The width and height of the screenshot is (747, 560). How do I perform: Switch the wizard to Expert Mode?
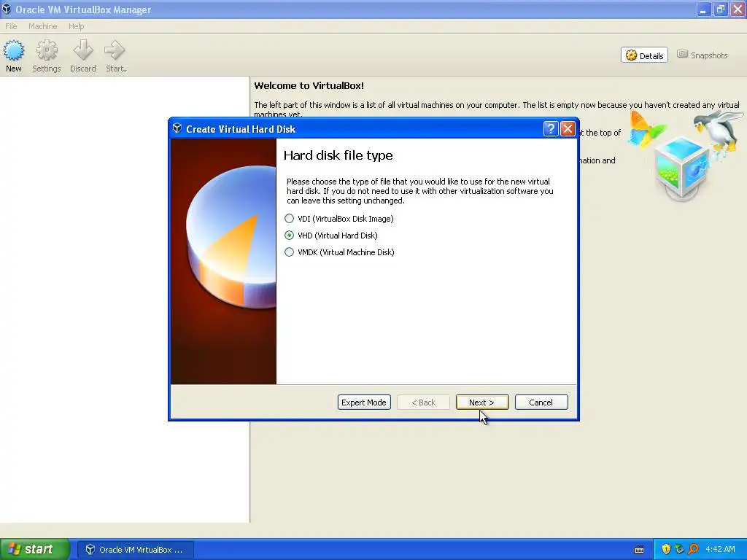364,402
